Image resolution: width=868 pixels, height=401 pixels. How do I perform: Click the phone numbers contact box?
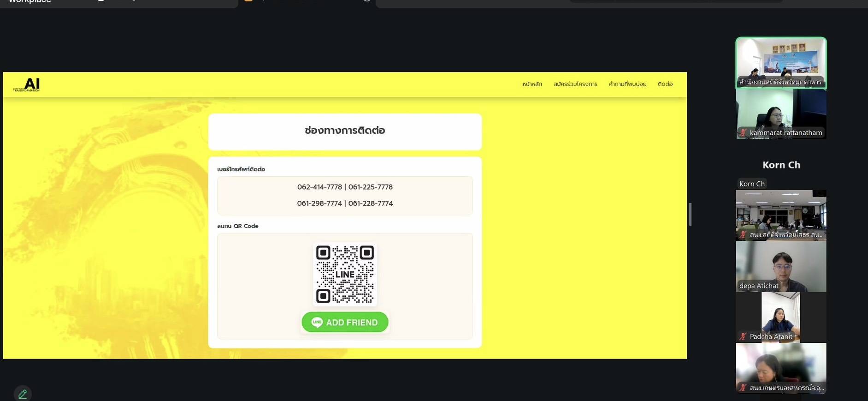click(345, 195)
